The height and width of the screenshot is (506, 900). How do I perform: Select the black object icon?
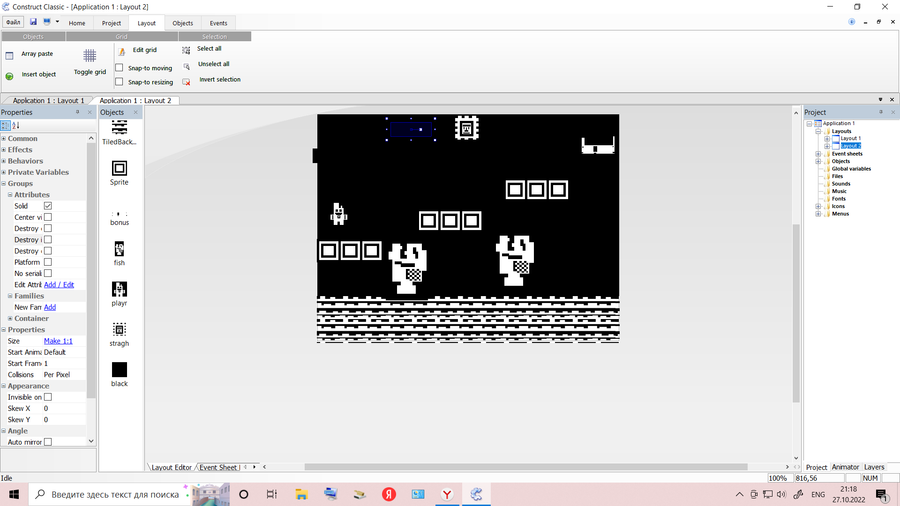click(119, 369)
